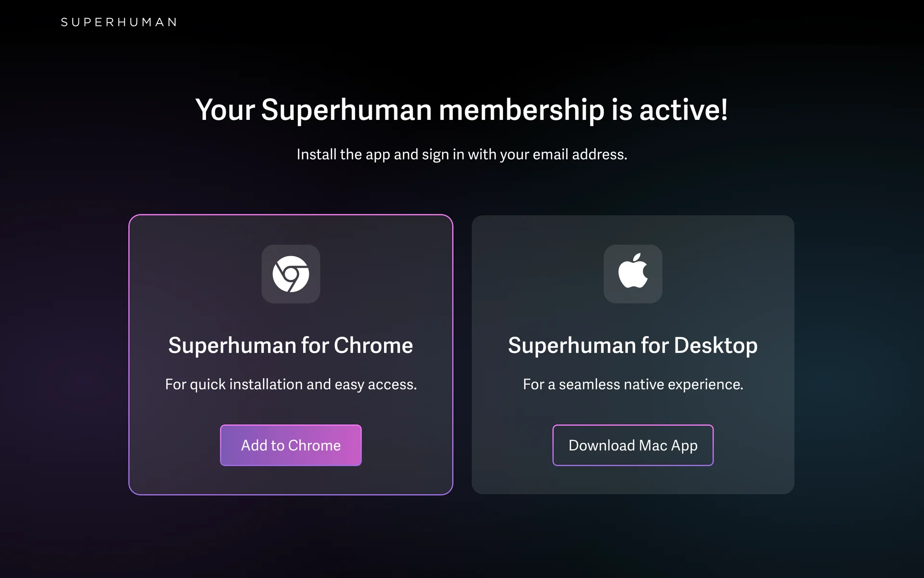
Task: Click the Chrome logo icon
Action: [x=291, y=274]
